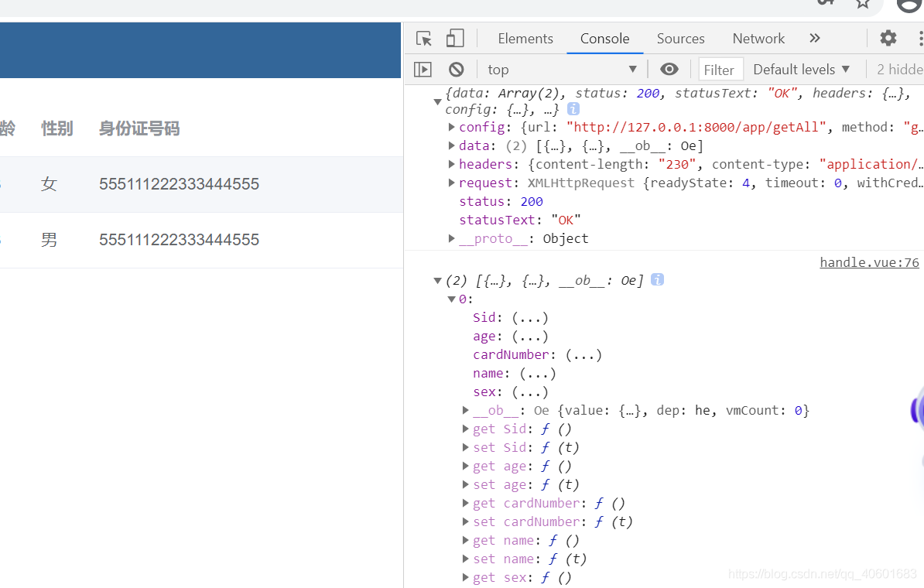Invoke getter for cardNumber (...)
Viewport: 924px width, 588px height.
click(583, 354)
